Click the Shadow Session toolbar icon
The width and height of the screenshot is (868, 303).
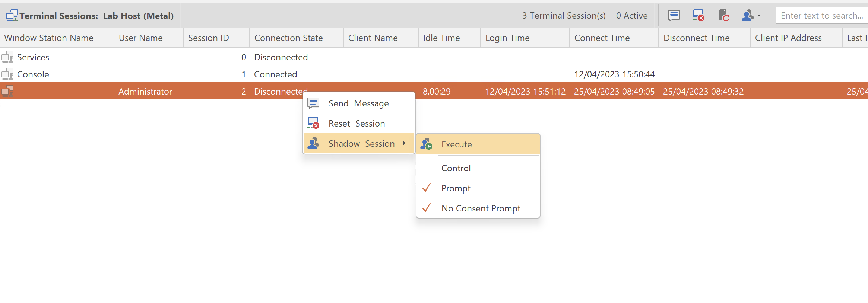[747, 16]
